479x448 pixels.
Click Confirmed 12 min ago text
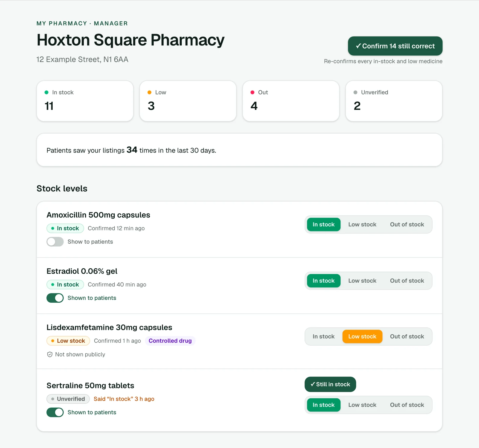pos(116,228)
